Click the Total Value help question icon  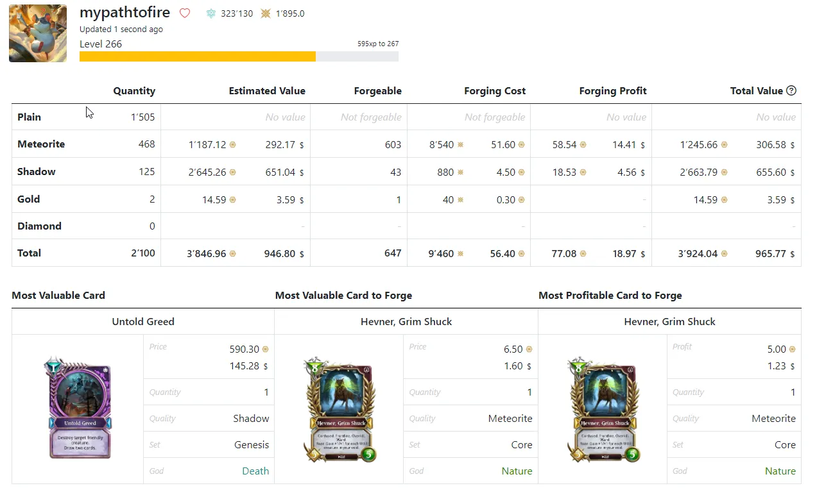click(791, 90)
